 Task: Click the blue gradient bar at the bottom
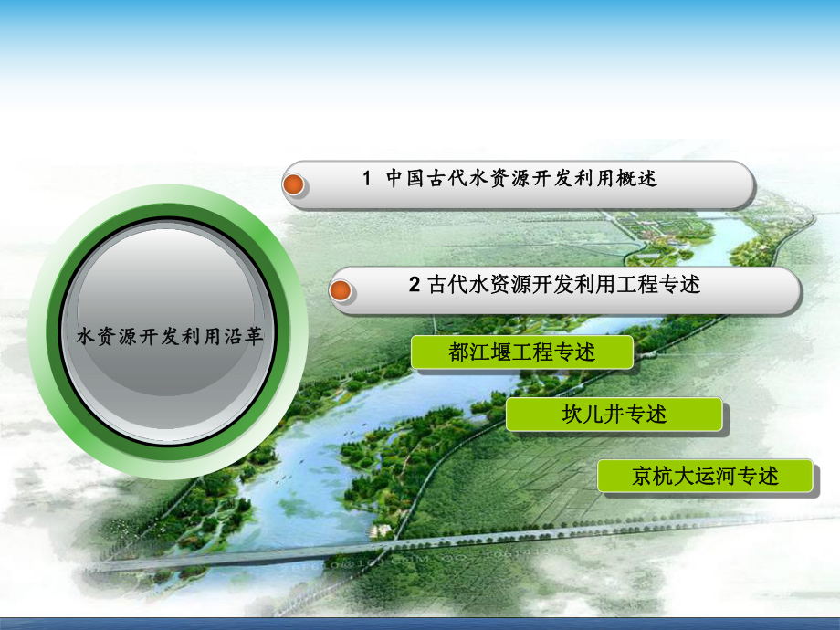[420, 623]
